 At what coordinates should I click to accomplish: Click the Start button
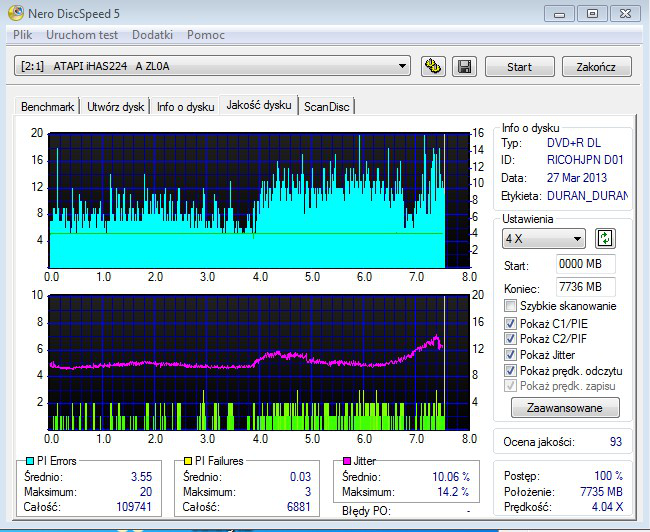[519, 67]
